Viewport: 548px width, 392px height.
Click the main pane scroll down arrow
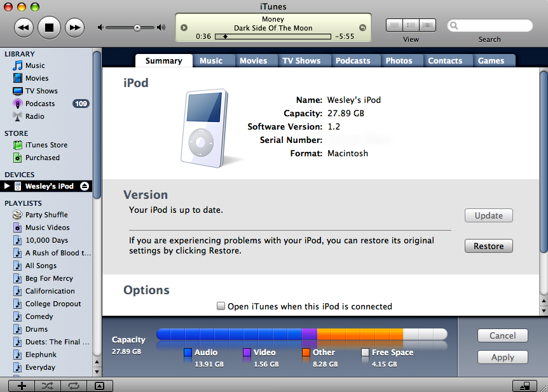click(544, 310)
